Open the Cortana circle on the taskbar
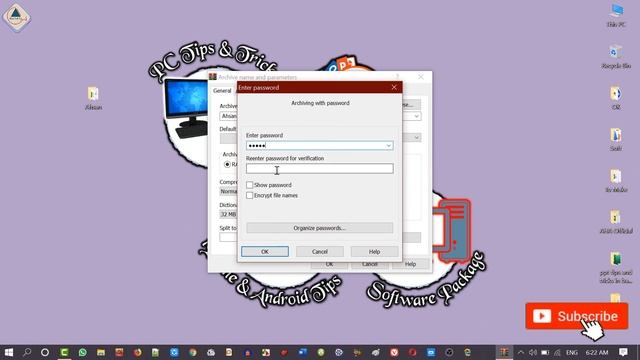This screenshot has height=360, width=640. (x=45, y=352)
